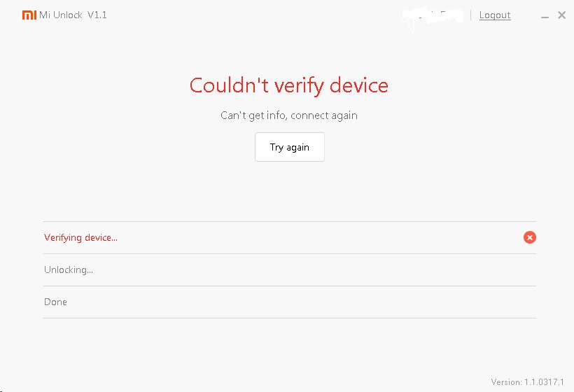Image resolution: width=574 pixels, height=392 pixels.
Task: Click the line between Unlocking and Done rows
Action: (289, 286)
